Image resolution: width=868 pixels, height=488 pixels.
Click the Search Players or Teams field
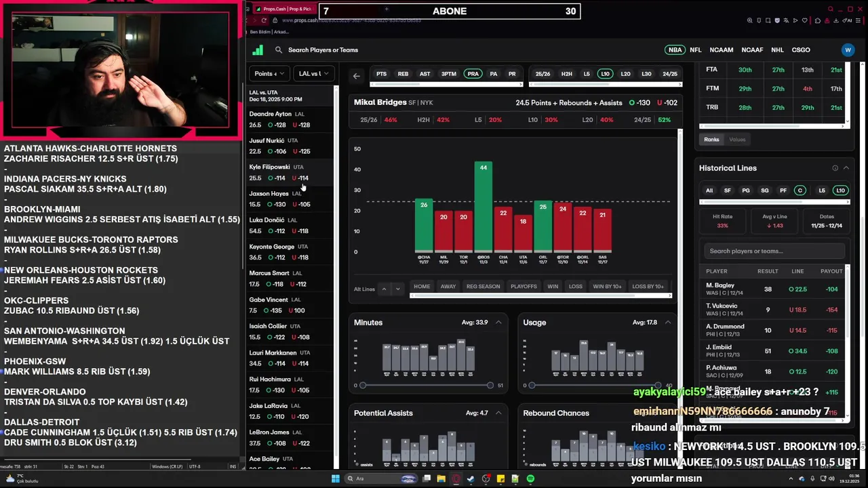[323, 49]
